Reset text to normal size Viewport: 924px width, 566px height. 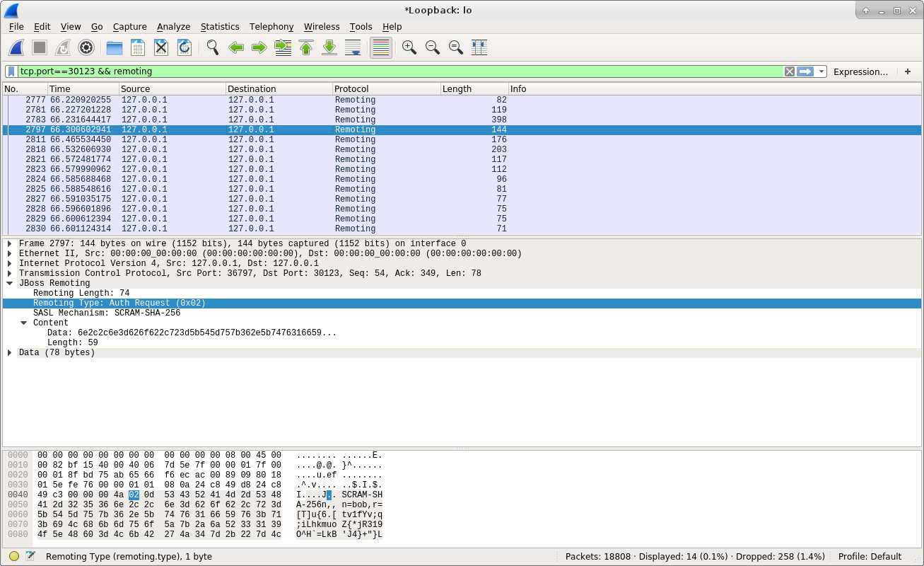click(x=456, y=47)
